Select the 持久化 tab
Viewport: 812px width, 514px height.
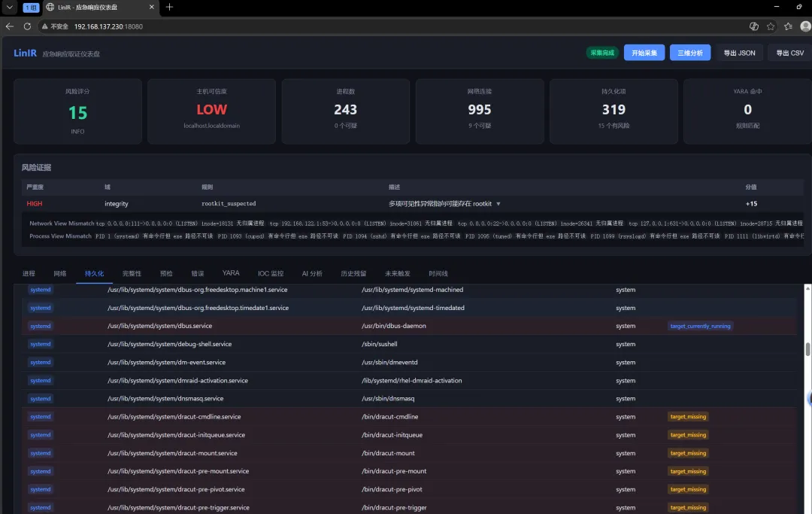tap(94, 274)
